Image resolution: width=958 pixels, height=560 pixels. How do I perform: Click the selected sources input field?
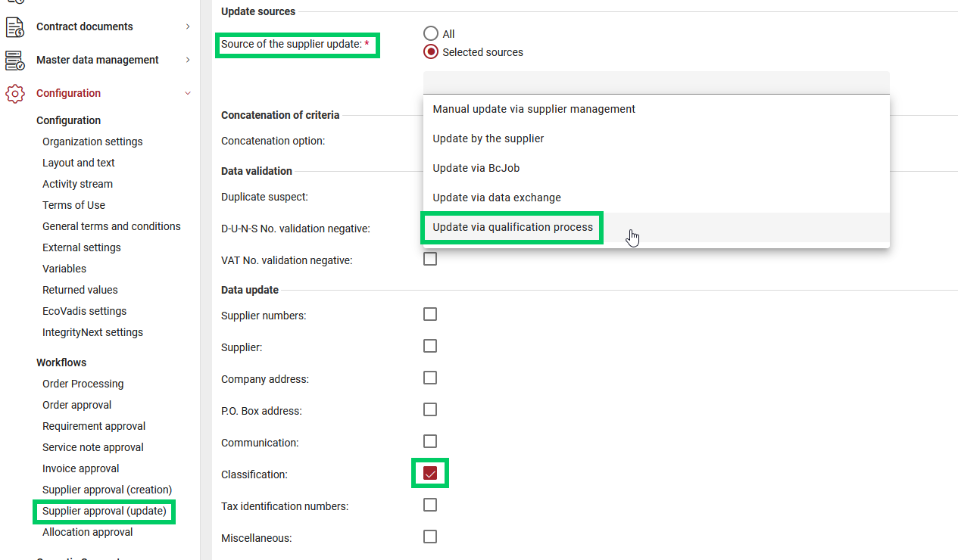pos(656,82)
